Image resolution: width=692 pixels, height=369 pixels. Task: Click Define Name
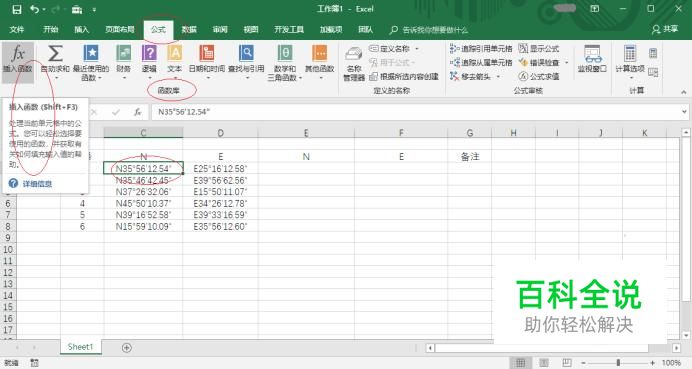(x=390, y=49)
